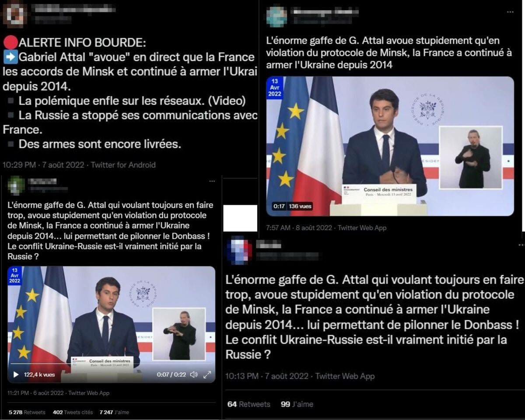Click the 10:13 PM · 7 août 2022 timestamp
The image size is (525, 420).
point(267,376)
